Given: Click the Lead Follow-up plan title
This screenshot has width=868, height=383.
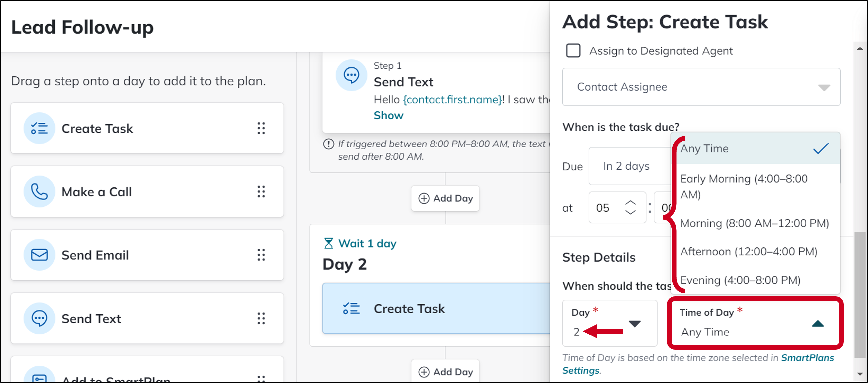Looking at the screenshot, I should tap(82, 27).
